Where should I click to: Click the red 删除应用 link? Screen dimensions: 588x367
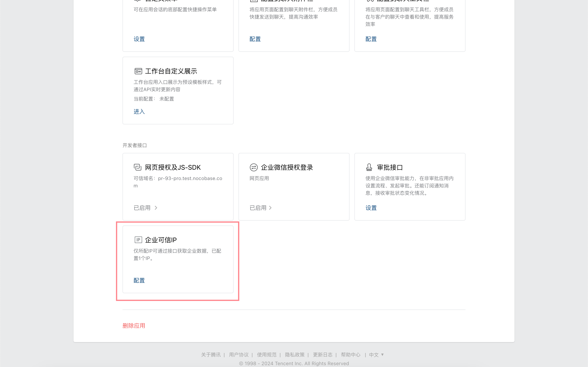134,325
